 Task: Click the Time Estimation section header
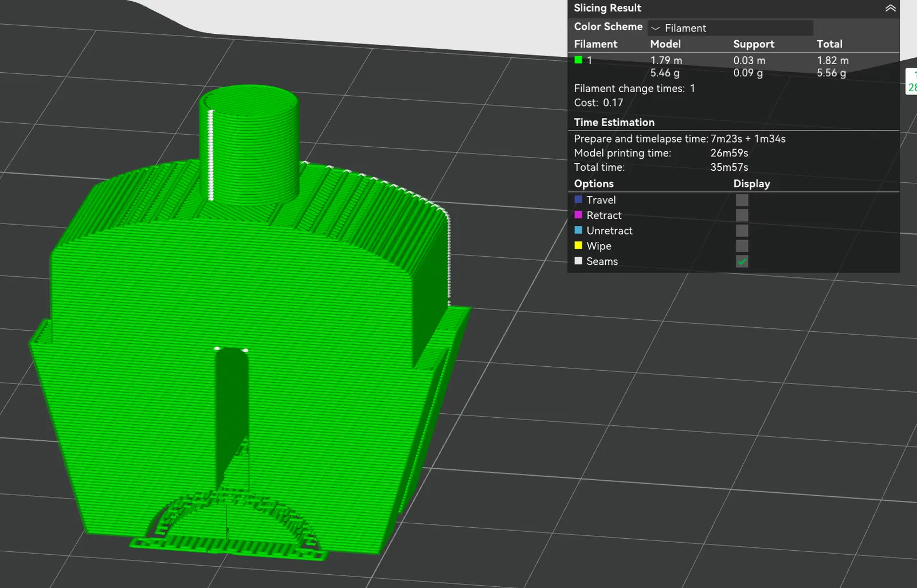(614, 122)
